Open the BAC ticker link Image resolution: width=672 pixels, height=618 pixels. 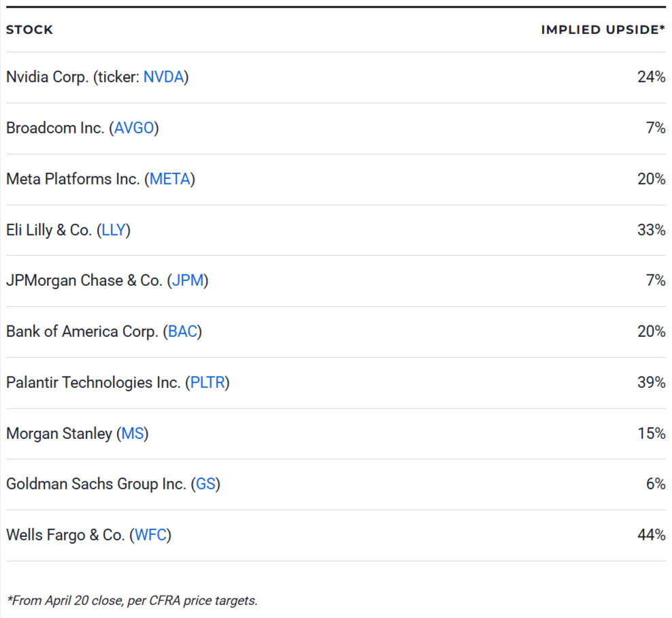coord(182,331)
